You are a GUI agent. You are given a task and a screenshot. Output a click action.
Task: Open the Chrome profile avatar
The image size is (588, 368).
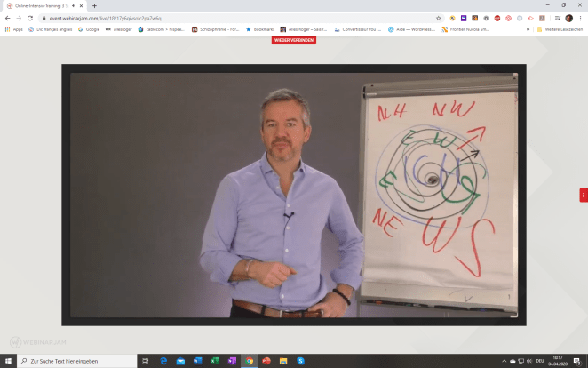(568, 18)
